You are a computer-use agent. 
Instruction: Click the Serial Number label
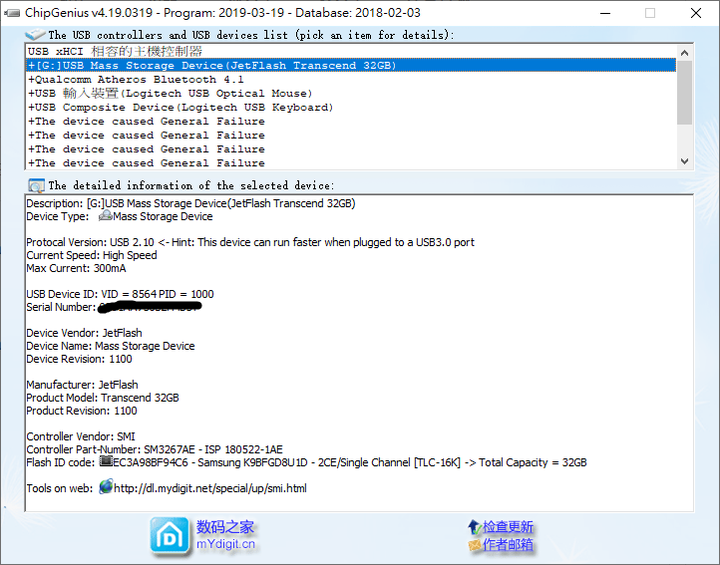click(x=61, y=307)
